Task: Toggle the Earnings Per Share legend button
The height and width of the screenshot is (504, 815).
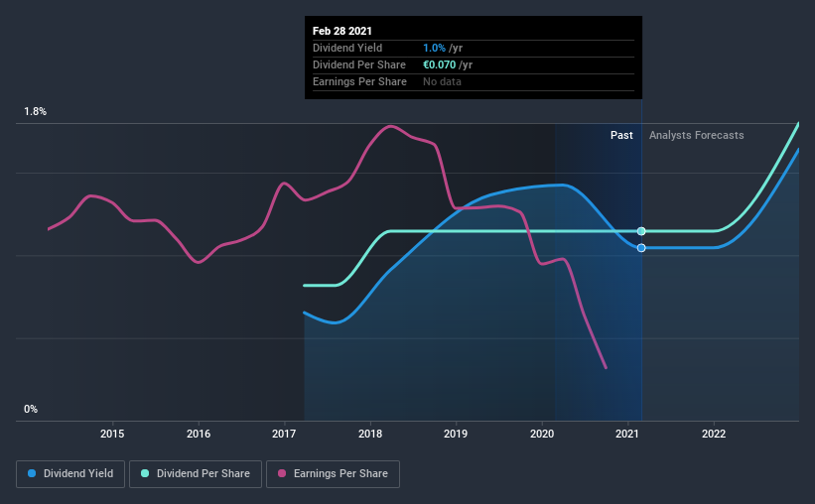Action: click(x=333, y=474)
